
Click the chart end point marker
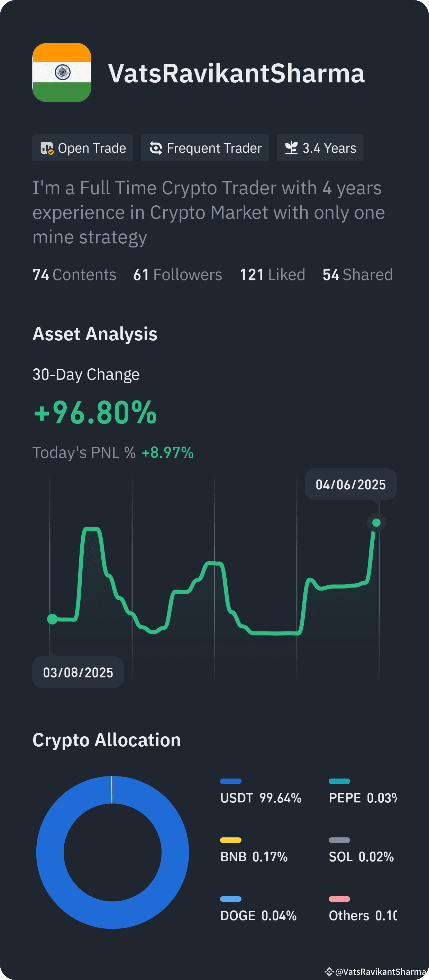pos(376,523)
